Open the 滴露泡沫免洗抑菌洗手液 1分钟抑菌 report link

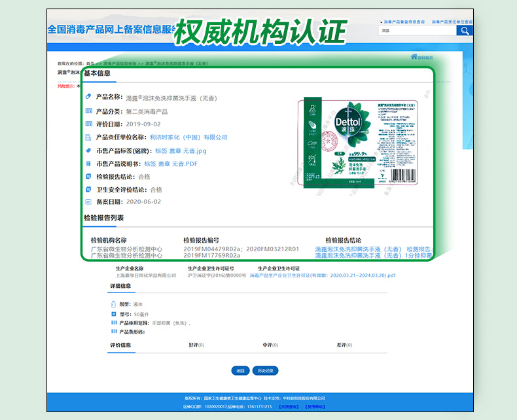click(374, 256)
